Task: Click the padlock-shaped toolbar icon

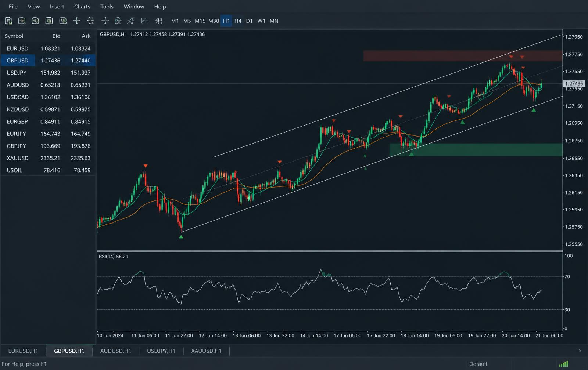Action: pyautogui.click(x=118, y=21)
